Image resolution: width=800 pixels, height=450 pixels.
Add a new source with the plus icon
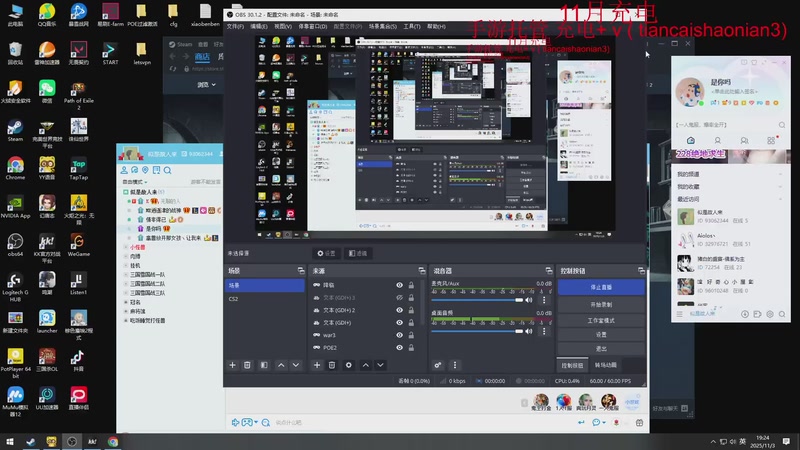coord(317,365)
